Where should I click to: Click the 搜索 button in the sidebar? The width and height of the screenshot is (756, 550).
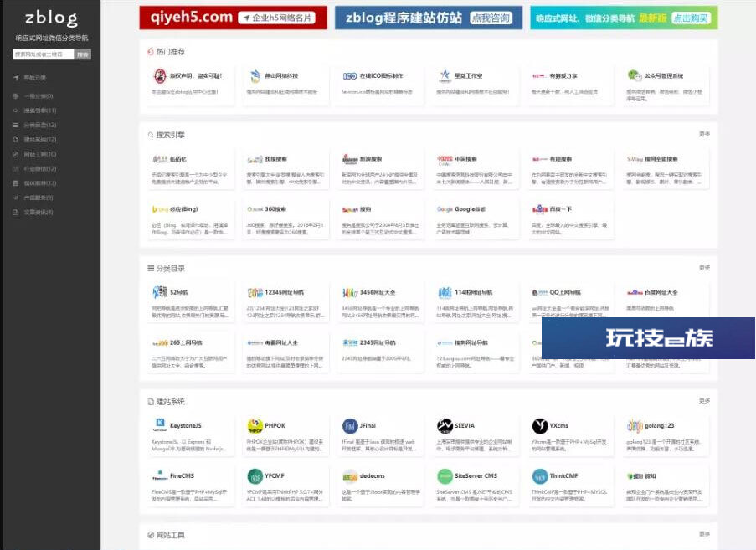pos(83,54)
